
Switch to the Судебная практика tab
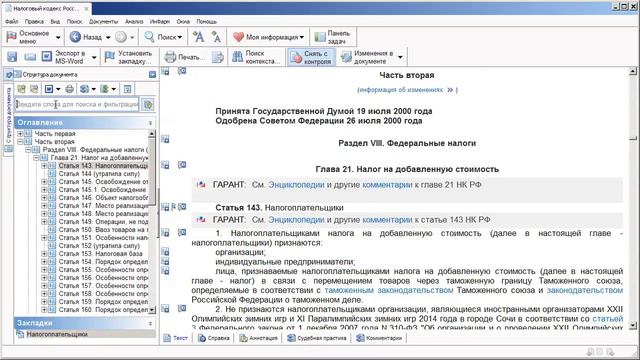pyautogui.click(x=317, y=338)
